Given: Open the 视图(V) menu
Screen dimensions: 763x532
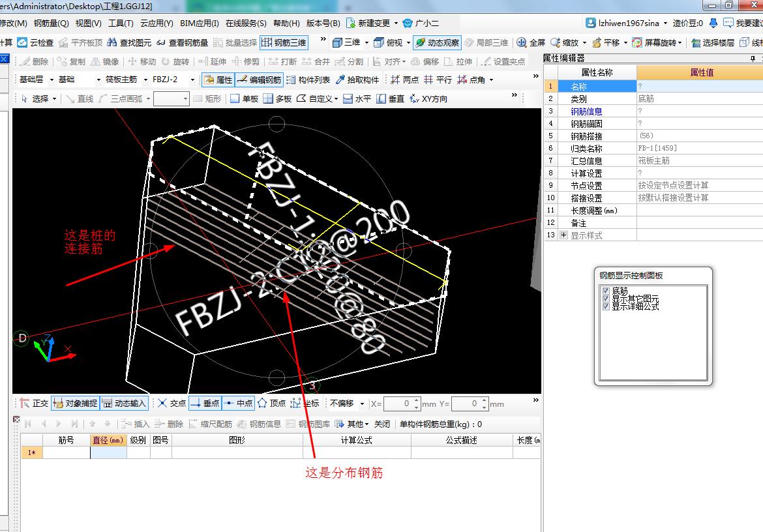Looking at the screenshot, I should click(88, 23).
